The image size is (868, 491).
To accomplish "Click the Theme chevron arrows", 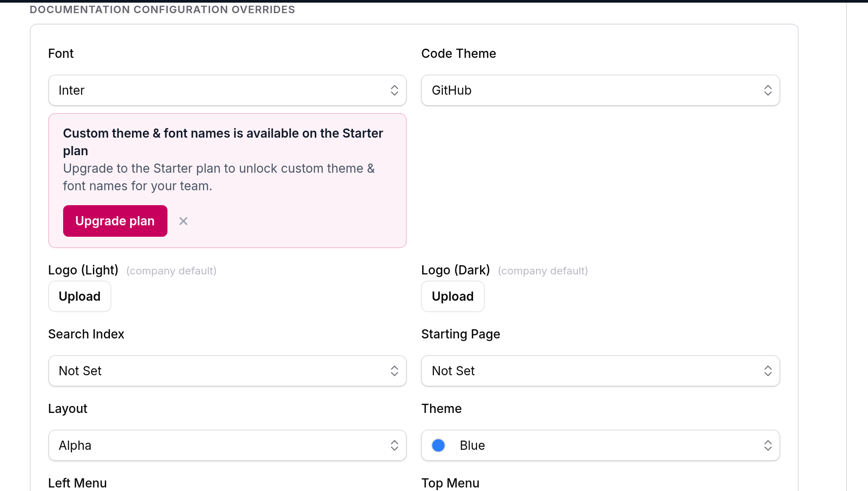I will click(768, 445).
